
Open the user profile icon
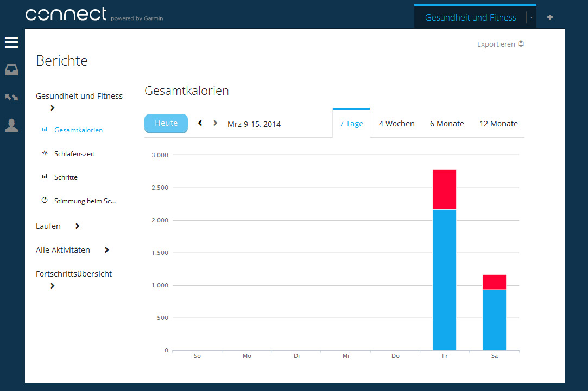tap(11, 125)
